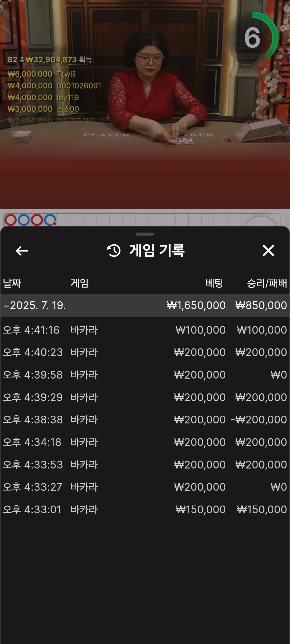Open the 오후 4:40:23 baccarat record
290x644 pixels.
pyautogui.click(x=145, y=352)
